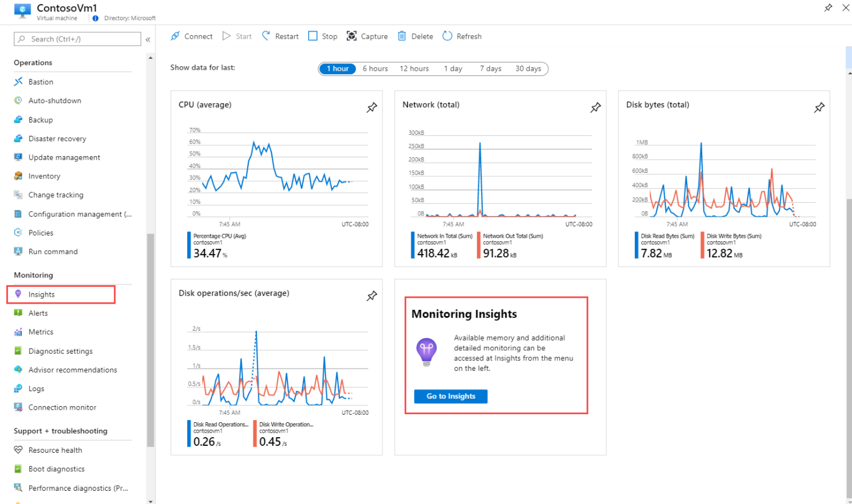Collapse the sidebar with double chevron
This screenshot has width=852, height=504.
tap(148, 39)
